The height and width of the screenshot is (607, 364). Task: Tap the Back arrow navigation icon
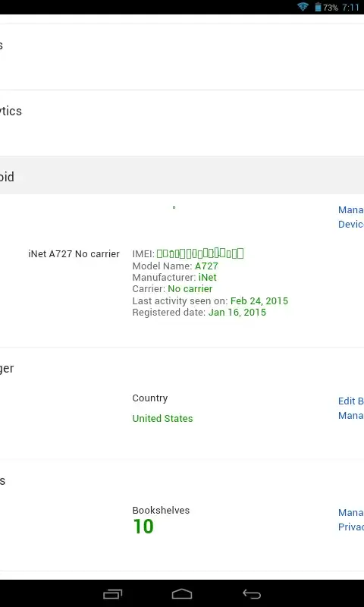click(x=252, y=594)
